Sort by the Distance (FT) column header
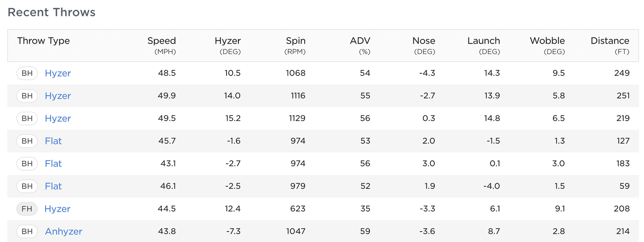644x242 pixels. pyautogui.click(x=609, y=41)
